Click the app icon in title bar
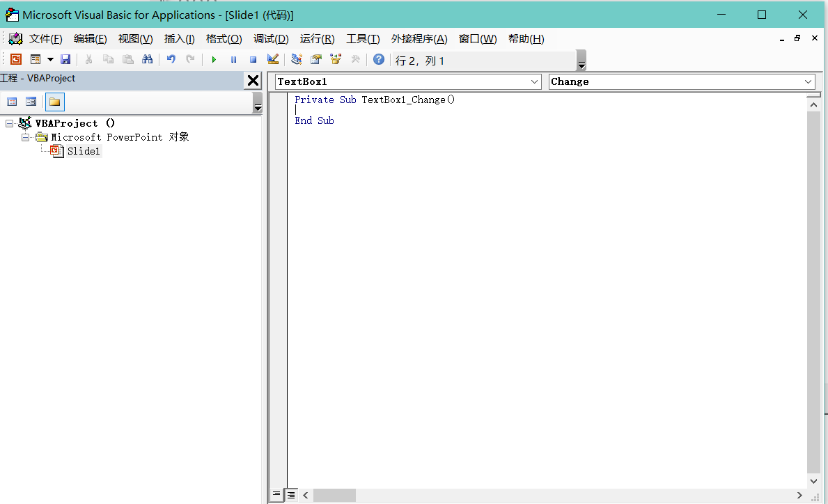The image size is (828, 504). pos(12,15)
